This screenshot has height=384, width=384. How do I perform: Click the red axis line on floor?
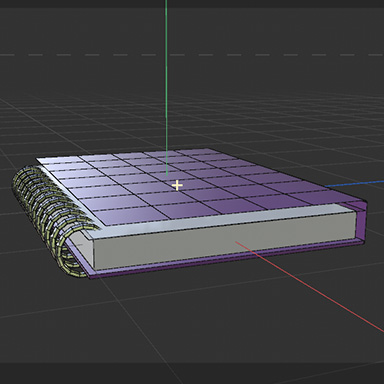click(310, 287)
